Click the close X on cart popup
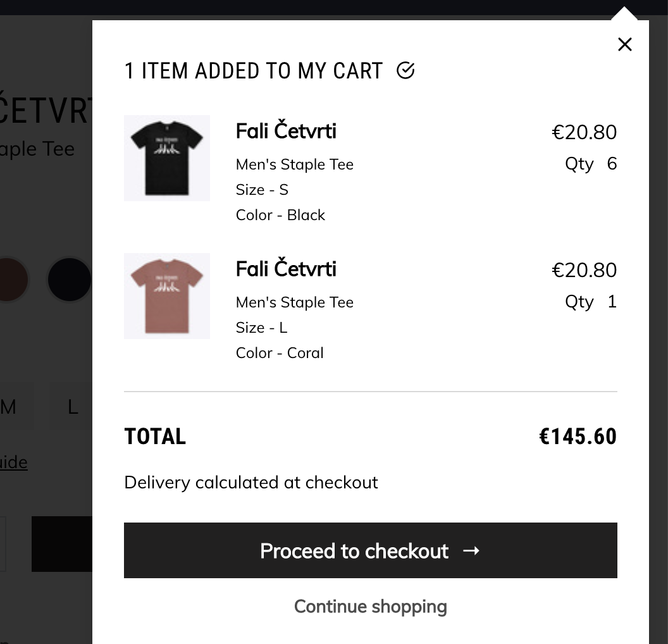The image size is (668, 644). click(x=624, y=44)
